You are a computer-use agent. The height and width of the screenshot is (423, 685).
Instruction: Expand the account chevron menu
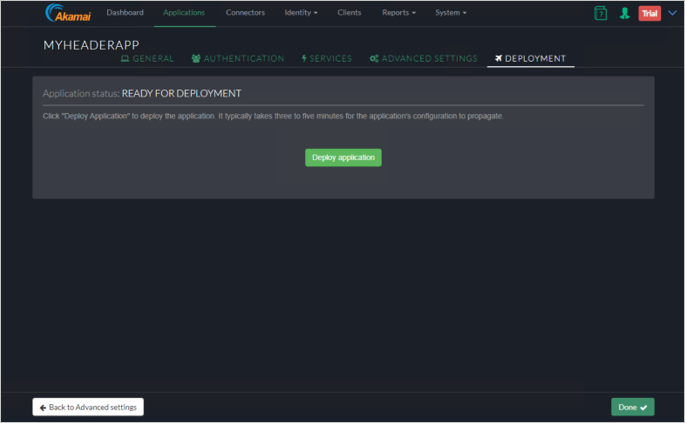[x=672, y=13]
